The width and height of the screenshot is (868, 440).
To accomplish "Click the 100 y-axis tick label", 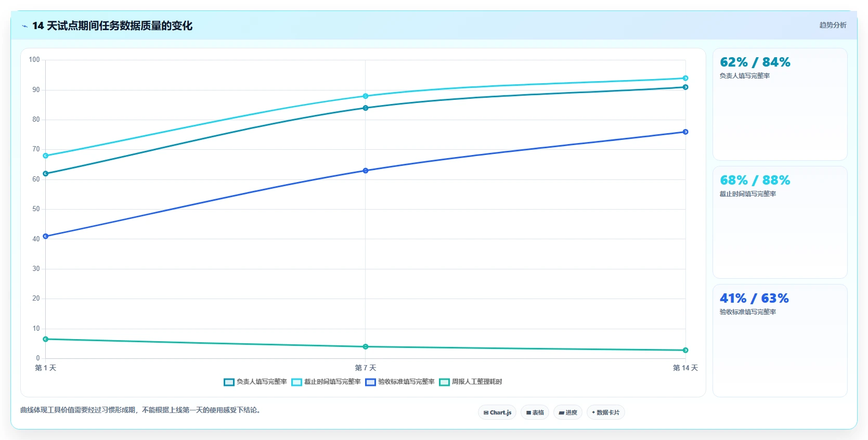I will pyautogui.click(x=34, y=60).
